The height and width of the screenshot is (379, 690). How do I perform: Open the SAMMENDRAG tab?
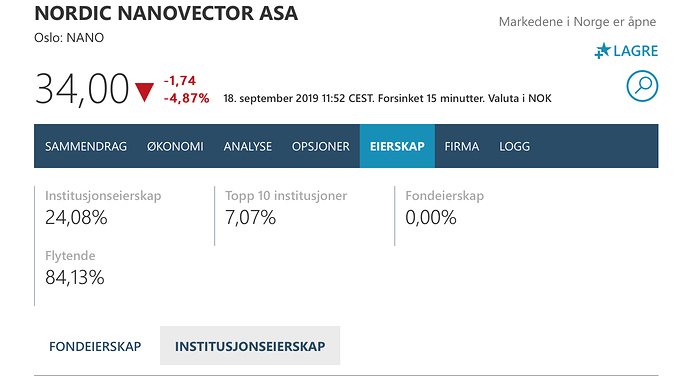tap(86, 146)
